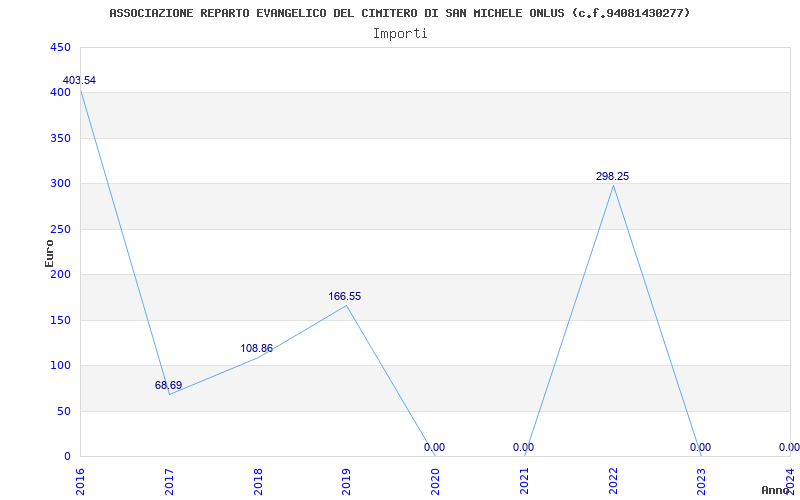Select the 166.55 data label
This screenshot has width=800, height=500.
345,296
